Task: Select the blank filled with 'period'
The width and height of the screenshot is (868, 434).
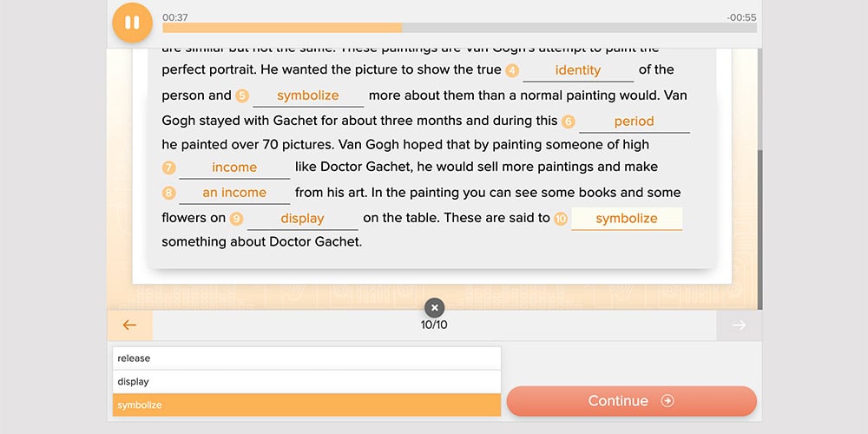Action: pyautogui.click(x=634, y=122)
